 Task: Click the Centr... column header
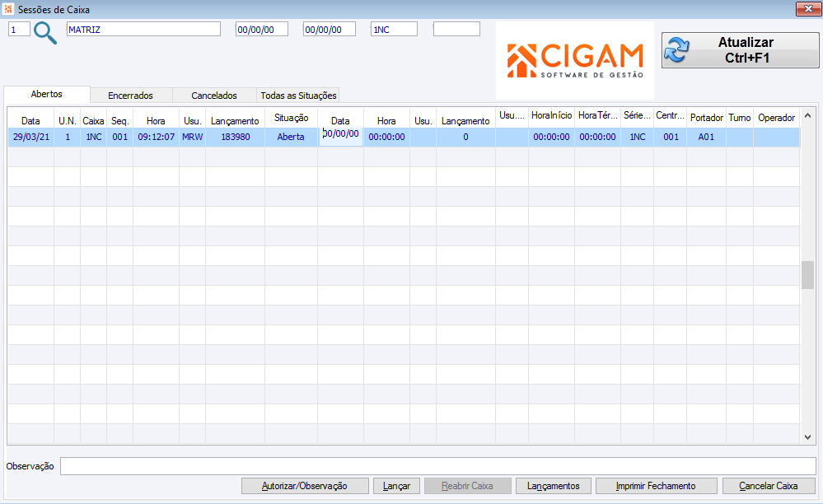pyautogui.click(x=671, y=116)
